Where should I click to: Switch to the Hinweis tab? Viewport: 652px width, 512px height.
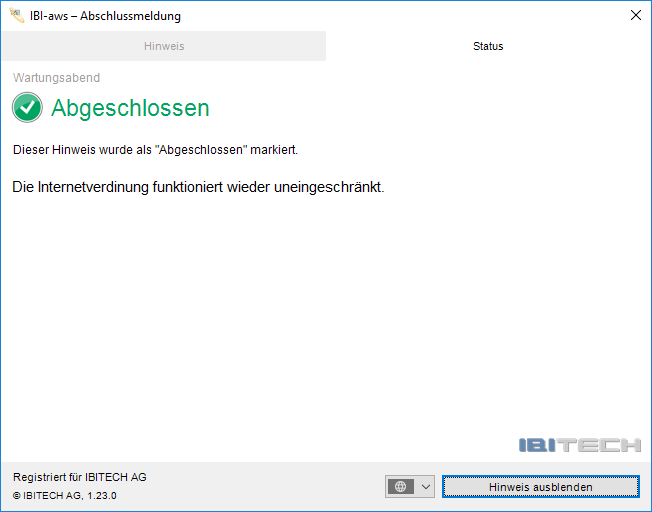pos(163,46)
